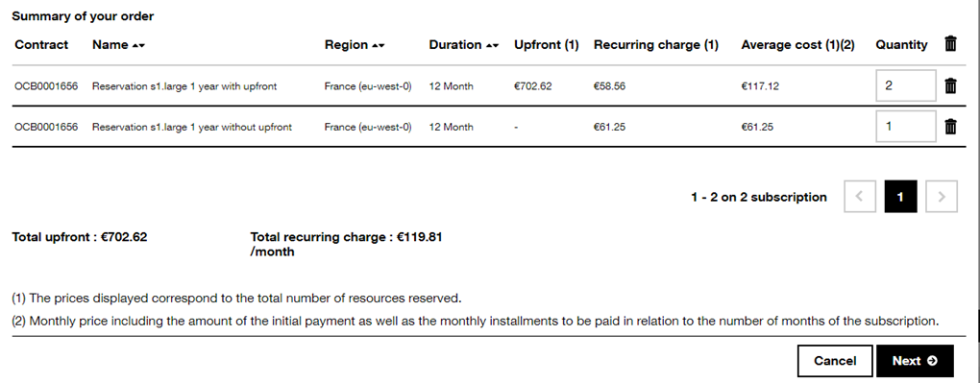Screen dimensions: 980x383
Task: Click the Contract column header
Action: [41, 45]
